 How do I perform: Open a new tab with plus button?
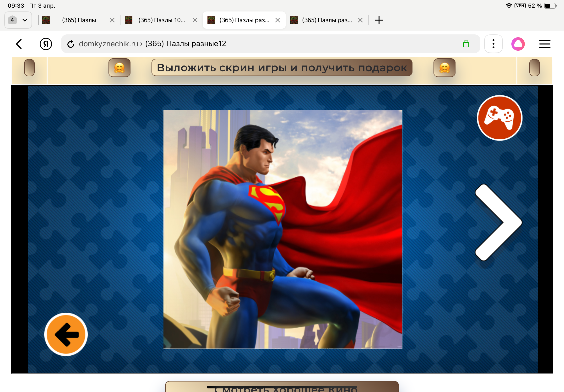click(379, 20)
